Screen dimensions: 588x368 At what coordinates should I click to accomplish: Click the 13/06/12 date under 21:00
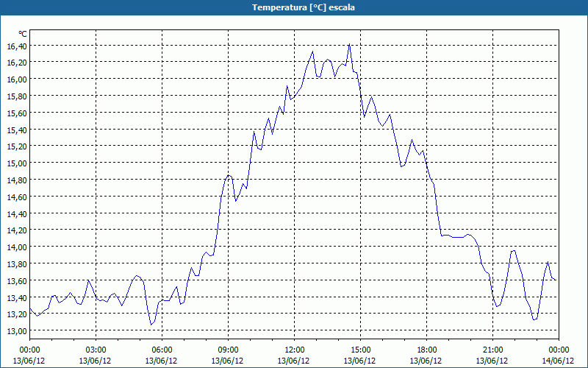tap(492, 361)
